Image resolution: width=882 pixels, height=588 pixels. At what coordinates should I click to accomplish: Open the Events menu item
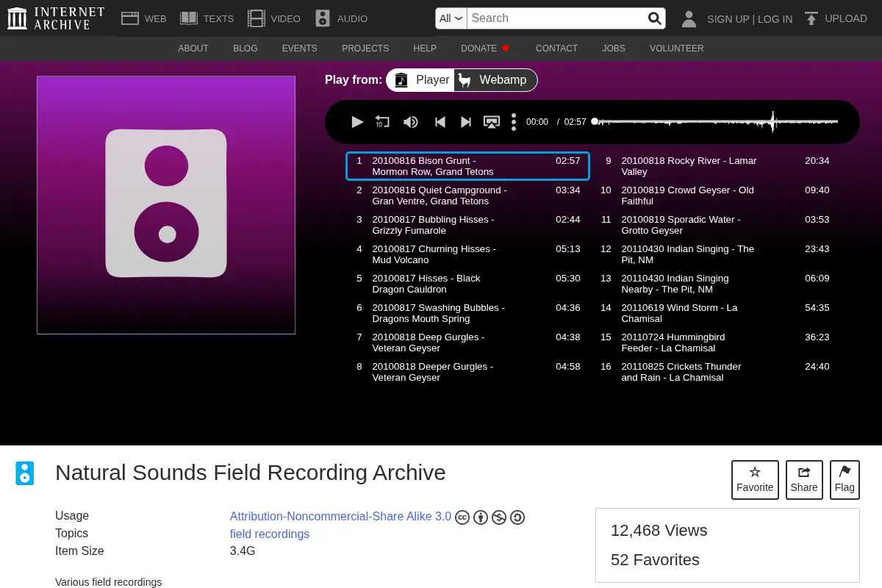[300, 49]
